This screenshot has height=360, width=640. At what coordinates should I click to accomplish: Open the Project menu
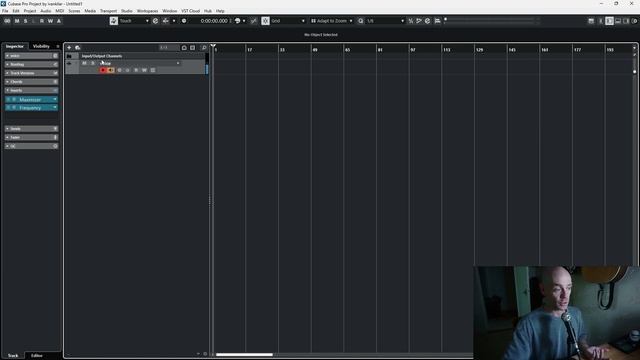click(30, 11)
